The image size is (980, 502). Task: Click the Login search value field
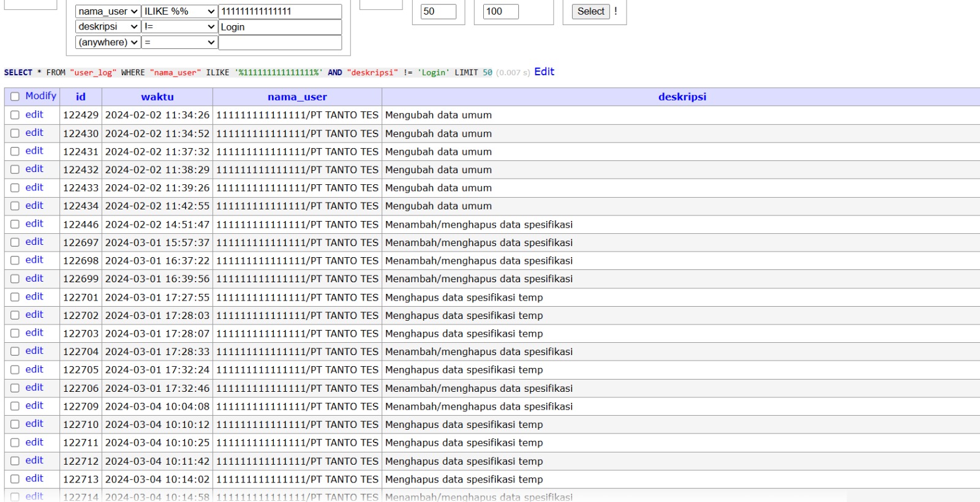pos(280,27)
